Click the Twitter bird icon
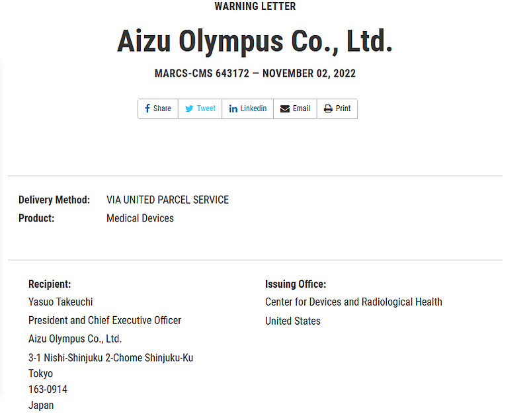Screen dimensions: 529x420 (189, 108)
